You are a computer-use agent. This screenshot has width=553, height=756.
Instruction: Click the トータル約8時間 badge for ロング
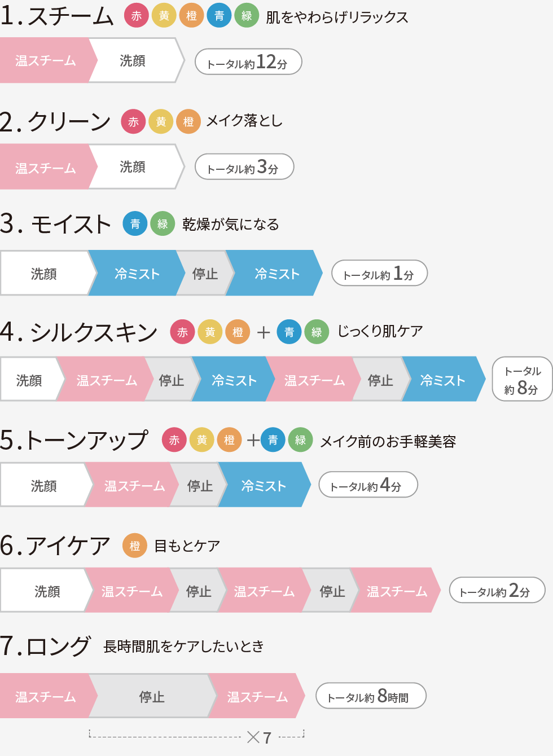(x=371, y=696)
